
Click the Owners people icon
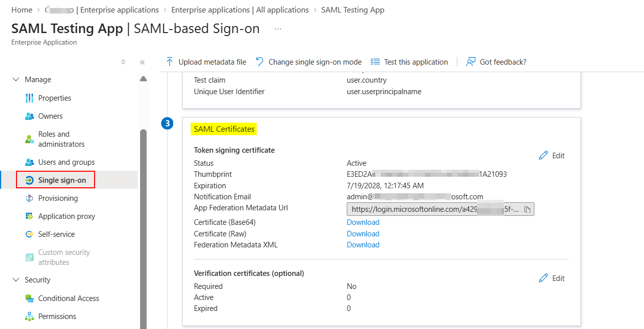tap(29, 116)
